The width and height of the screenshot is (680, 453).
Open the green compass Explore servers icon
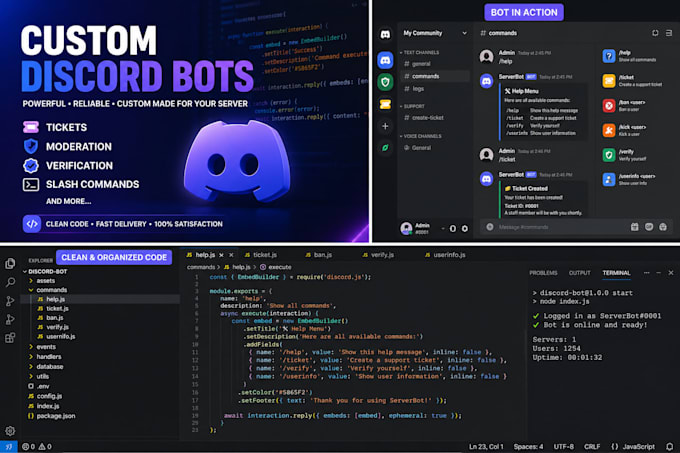[385, 148]
